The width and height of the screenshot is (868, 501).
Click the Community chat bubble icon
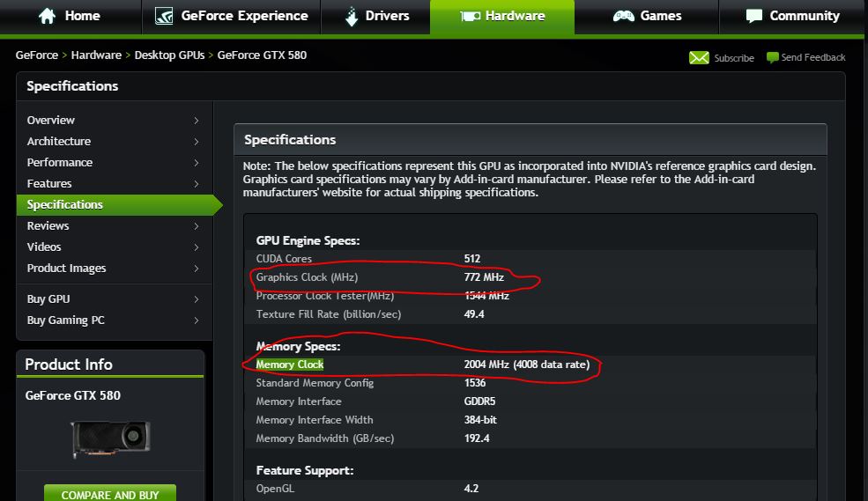pyautogui.click(x=753, y=16)
